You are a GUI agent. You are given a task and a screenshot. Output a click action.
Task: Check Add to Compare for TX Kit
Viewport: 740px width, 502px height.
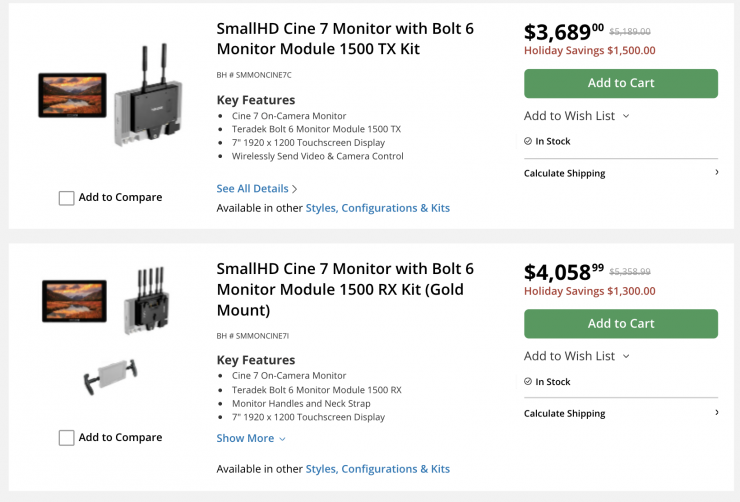click(67, 198)
